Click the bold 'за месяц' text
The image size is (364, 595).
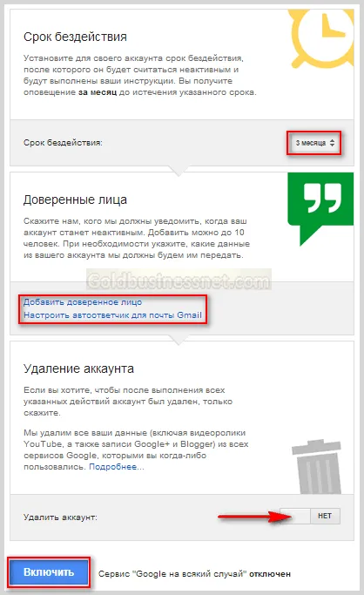point(98,92)
